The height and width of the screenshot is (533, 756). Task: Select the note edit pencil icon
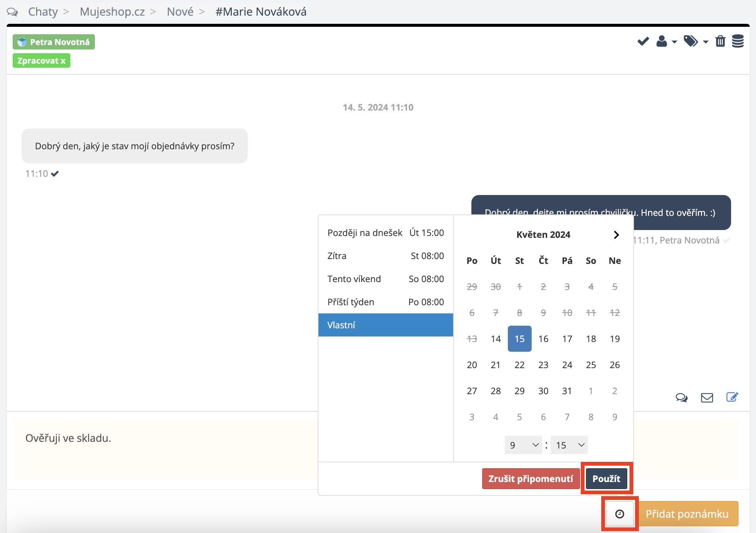click(x=732, y=397)
